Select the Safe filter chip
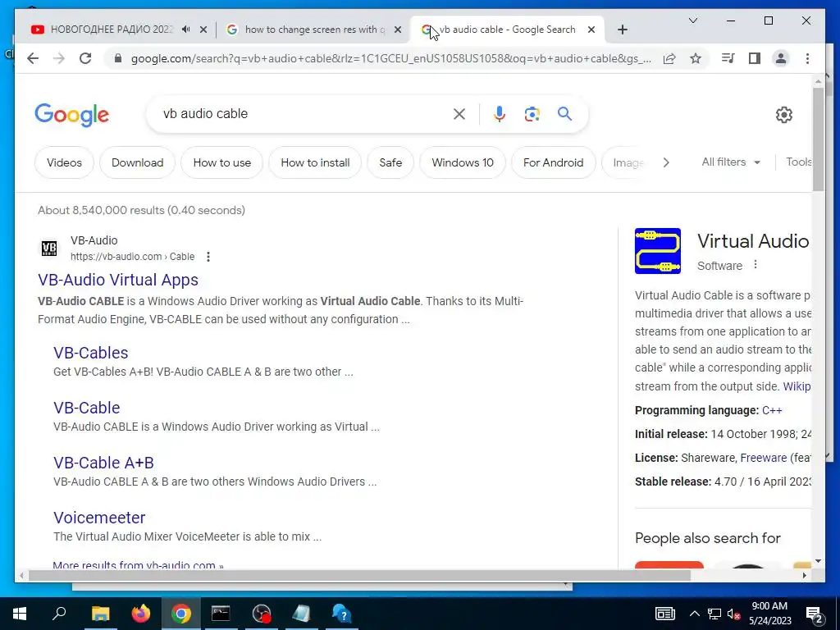Screen dimensions: 840x630 tap(390, 162)
